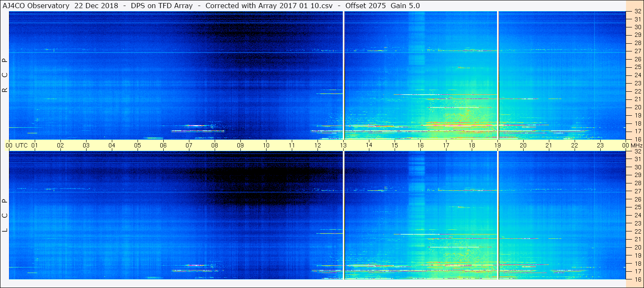Click '23' MHz label in LCP panel
Screen dimensions: 644x288
coord(638,223)
